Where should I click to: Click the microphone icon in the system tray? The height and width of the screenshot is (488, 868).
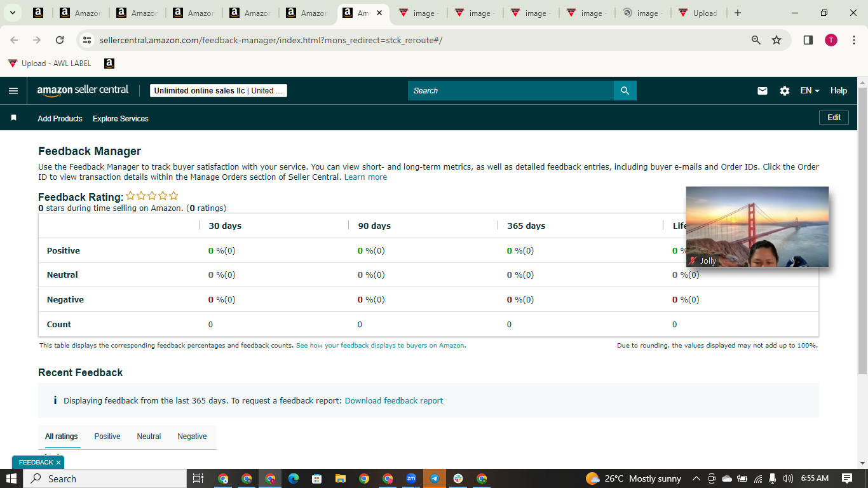tap(773, 478)
